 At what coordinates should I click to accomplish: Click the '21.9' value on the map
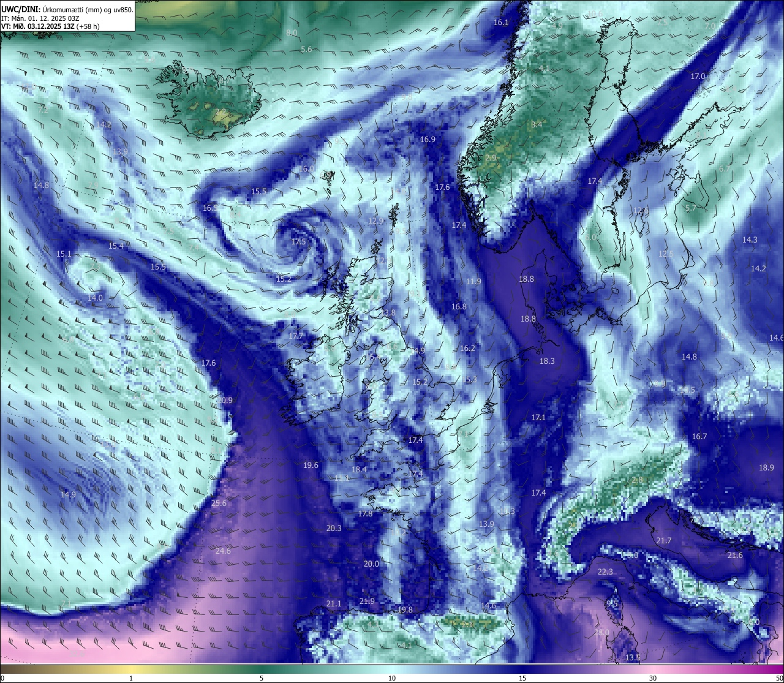(367, 602)
